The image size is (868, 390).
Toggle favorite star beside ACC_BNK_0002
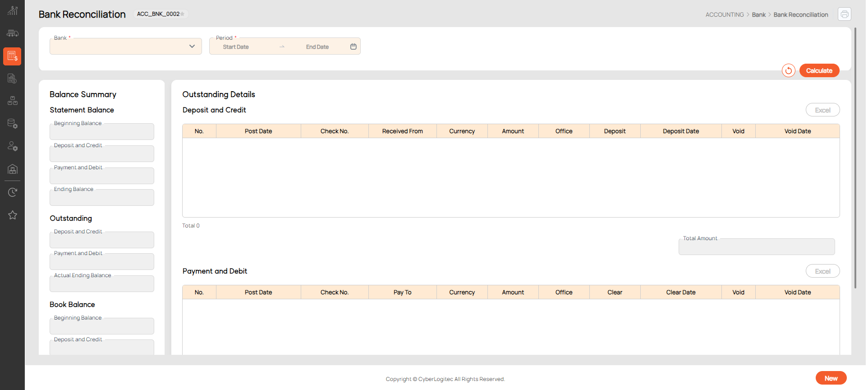point(183,14)
